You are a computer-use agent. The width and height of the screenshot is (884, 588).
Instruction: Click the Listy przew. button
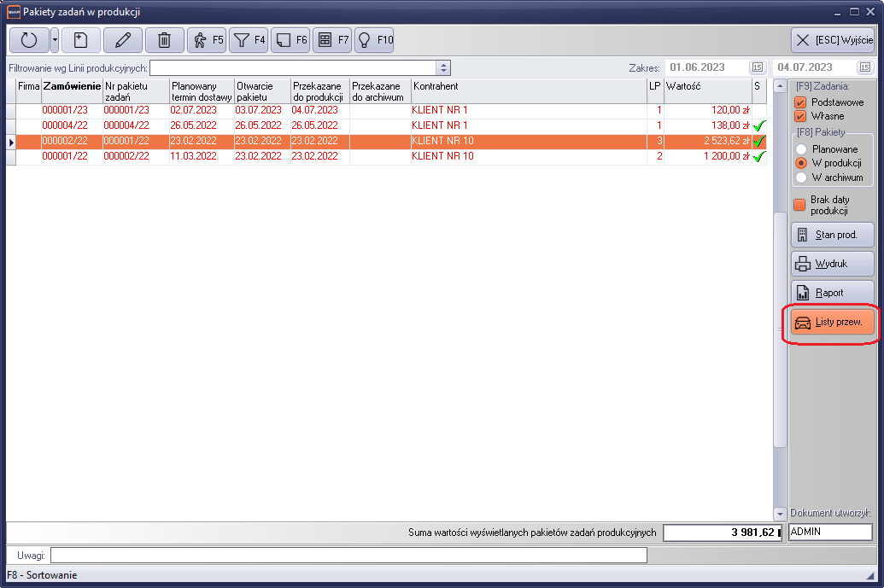pyautogui.click(x=828, y=323)
